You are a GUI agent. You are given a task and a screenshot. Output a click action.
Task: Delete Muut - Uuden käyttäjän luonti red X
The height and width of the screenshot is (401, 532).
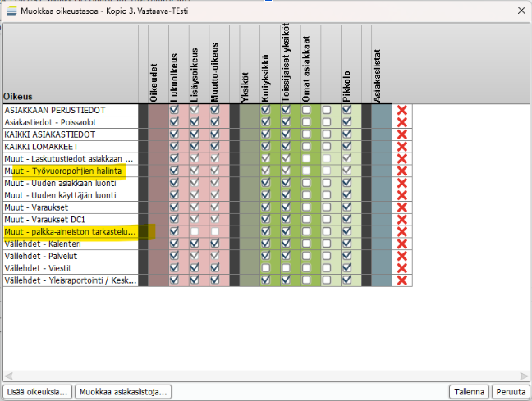pos(402,196)
